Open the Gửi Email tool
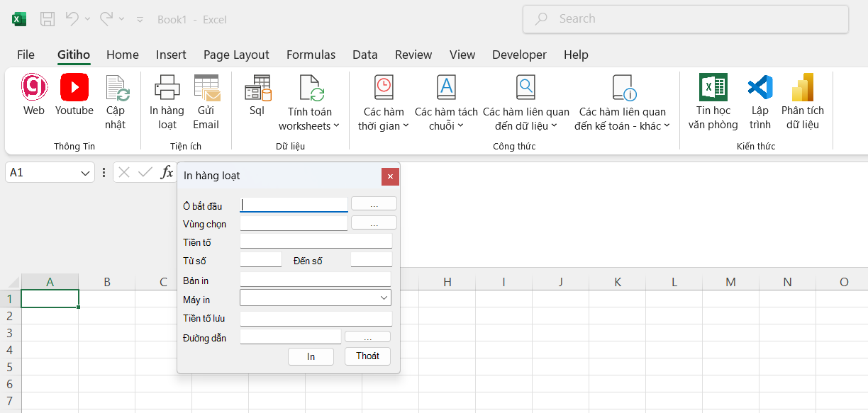 (x=206, y=89)
